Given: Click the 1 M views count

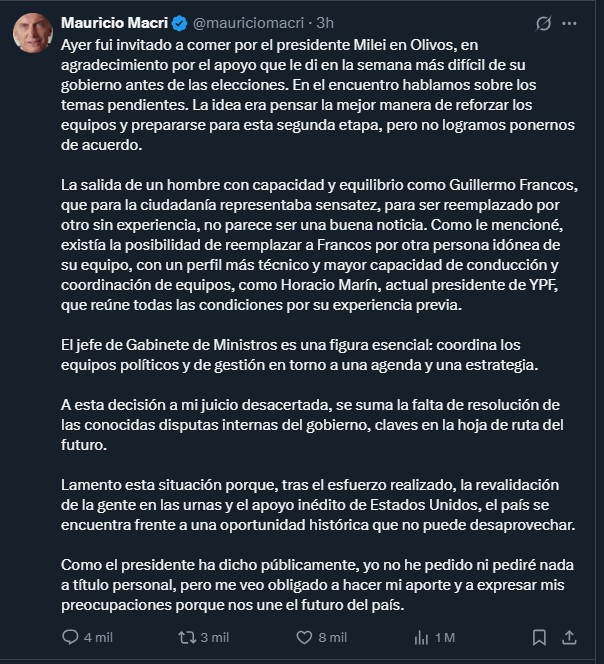Looking at the screenshot, I should [446, 637].
